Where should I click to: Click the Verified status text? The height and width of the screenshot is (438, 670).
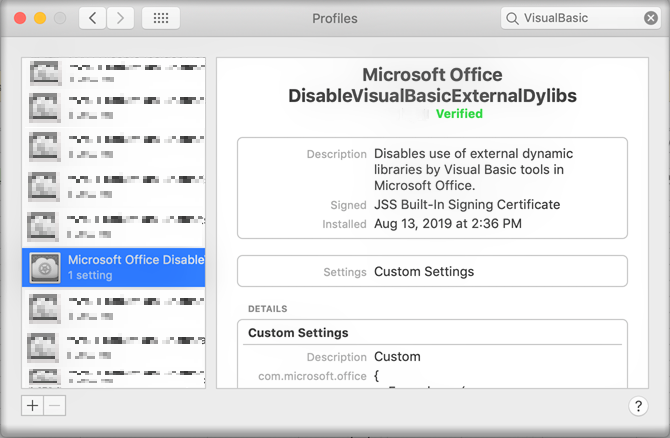click(459, 114)
